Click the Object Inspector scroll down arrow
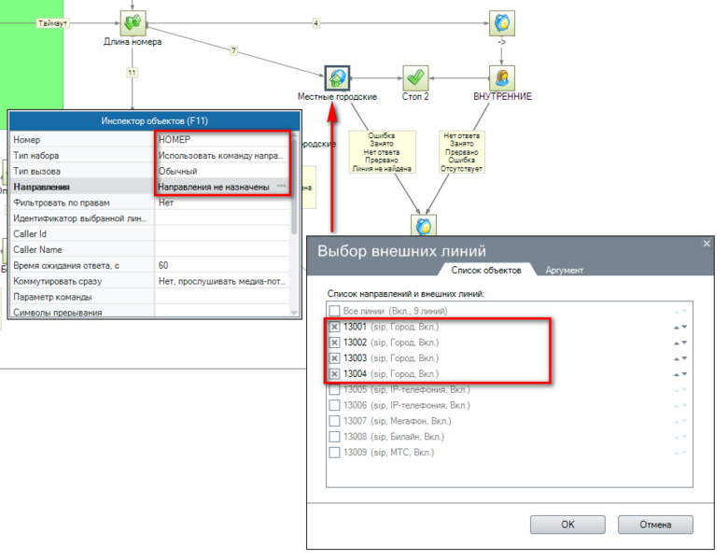Viewport: 728px width, 560px height. (x=294, y=313)
